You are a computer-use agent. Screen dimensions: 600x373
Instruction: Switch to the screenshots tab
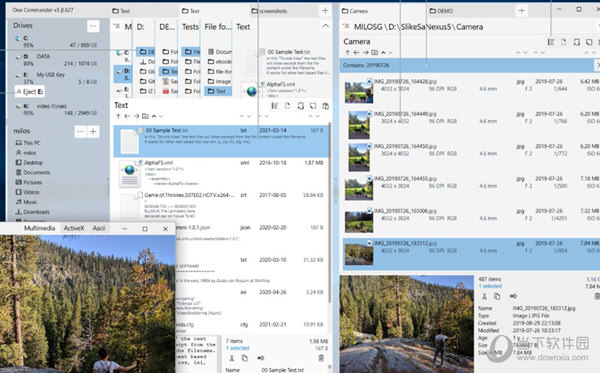click(283, 11)
